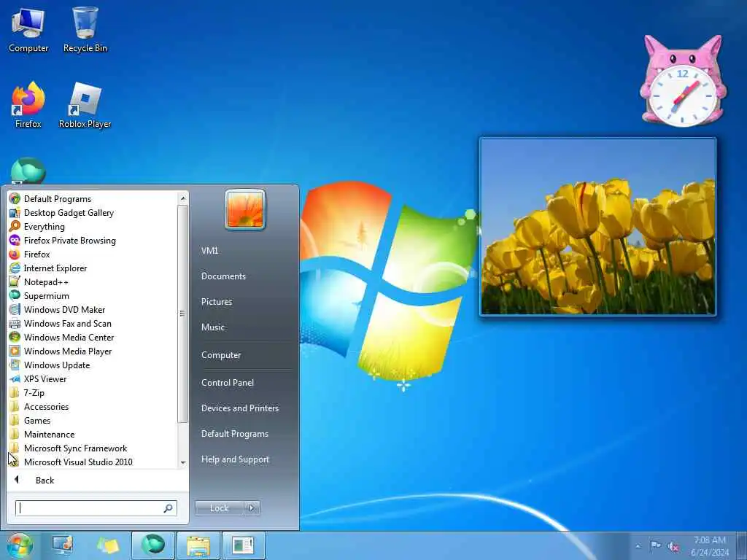The height and width of the screenshot is (560, 747).
Task: Click the Lock button
Action: click(219, 508)
